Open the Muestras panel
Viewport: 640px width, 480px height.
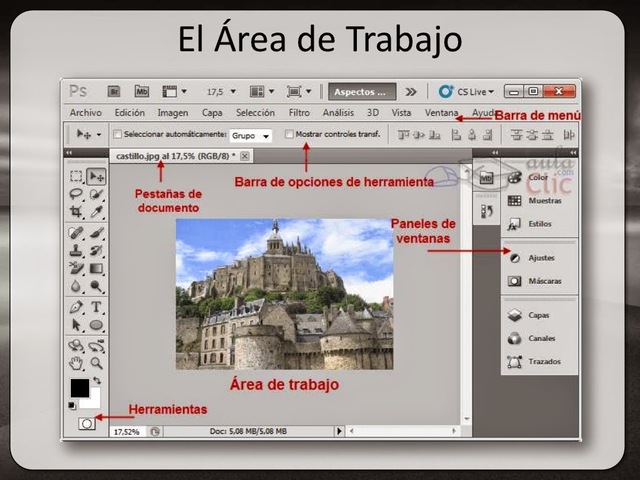(x=535, y=200)
